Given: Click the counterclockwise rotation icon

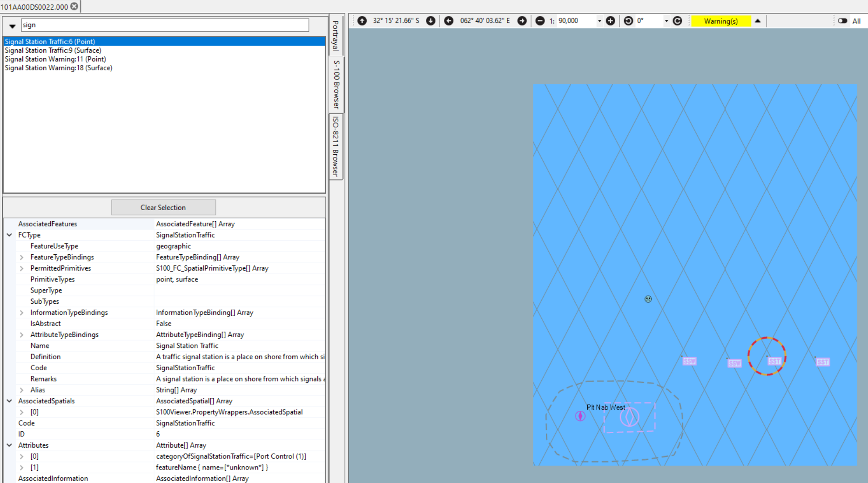Looking at the screenshot, I should 628,20.
